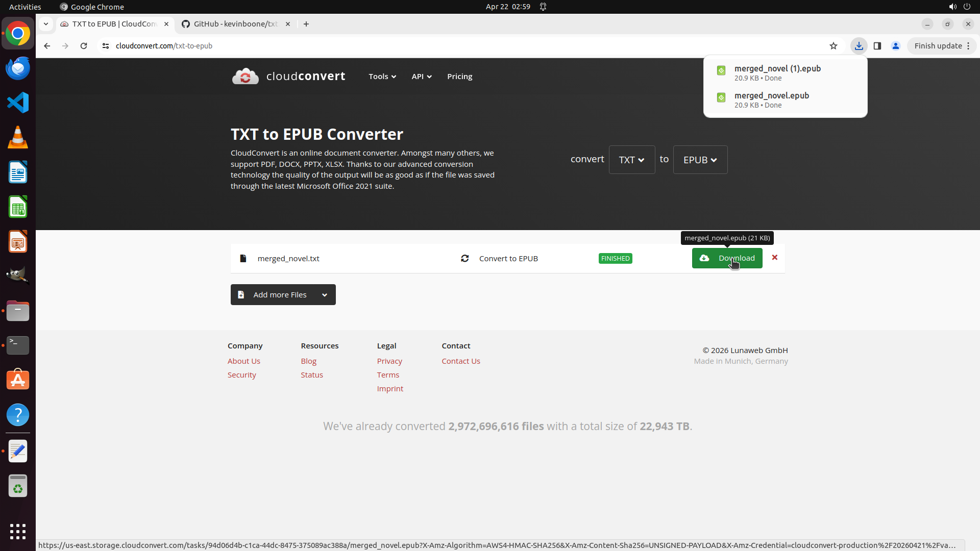Open the Tools menu dropdown
The width and height of the screenshot is (980, 551).
coord(382,77)
